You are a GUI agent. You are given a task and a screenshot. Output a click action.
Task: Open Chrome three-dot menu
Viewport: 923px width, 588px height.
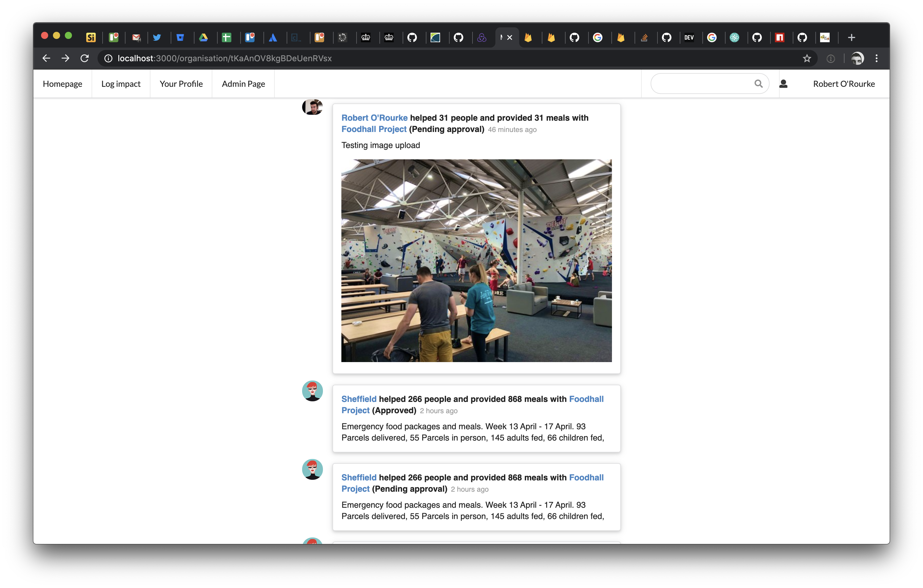tap(876, 58)
